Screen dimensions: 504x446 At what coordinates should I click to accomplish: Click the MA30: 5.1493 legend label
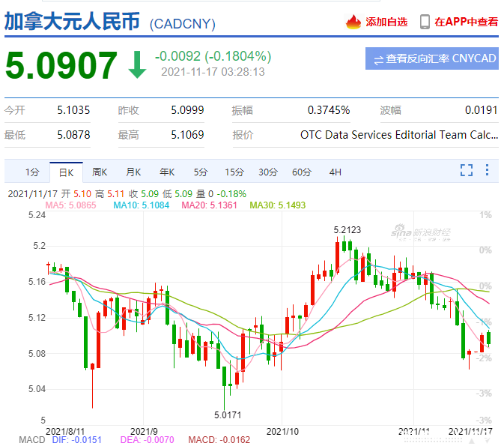pyautogui.click(x=278, y=205)
